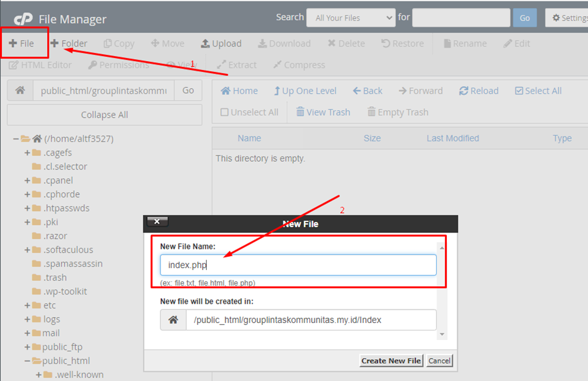Image resolution: width=588 pixels, height=381 pixels.
Task: Click the Edit pencil button
Action: pyautogui.click(x=517, y=43)
